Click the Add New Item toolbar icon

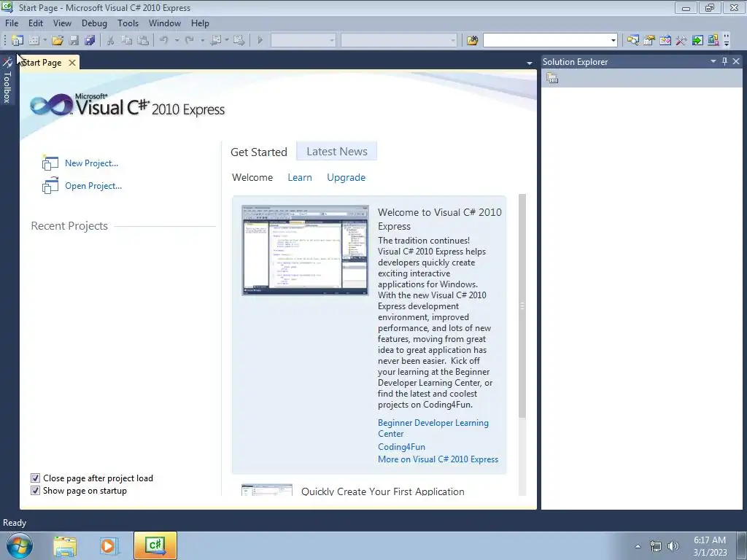(34, 41)
